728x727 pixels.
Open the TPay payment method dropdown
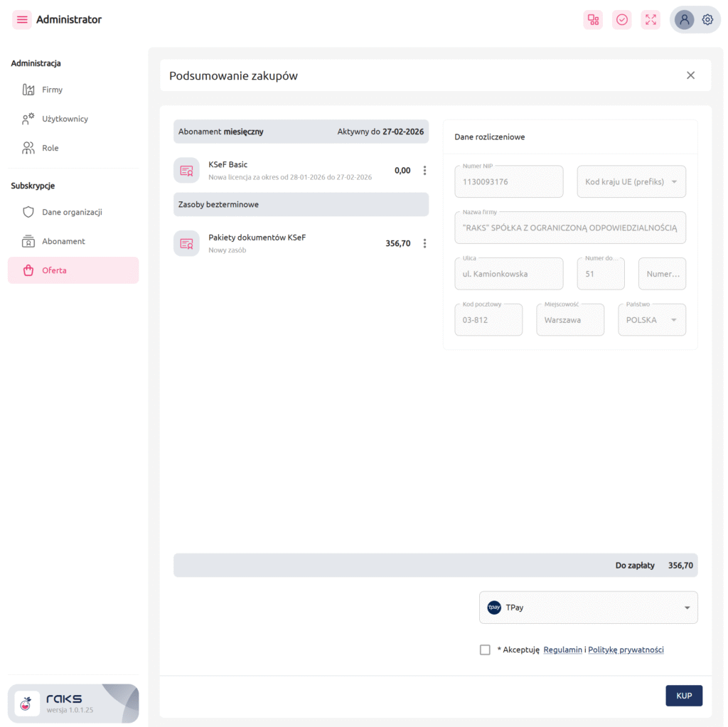point(588,607)
